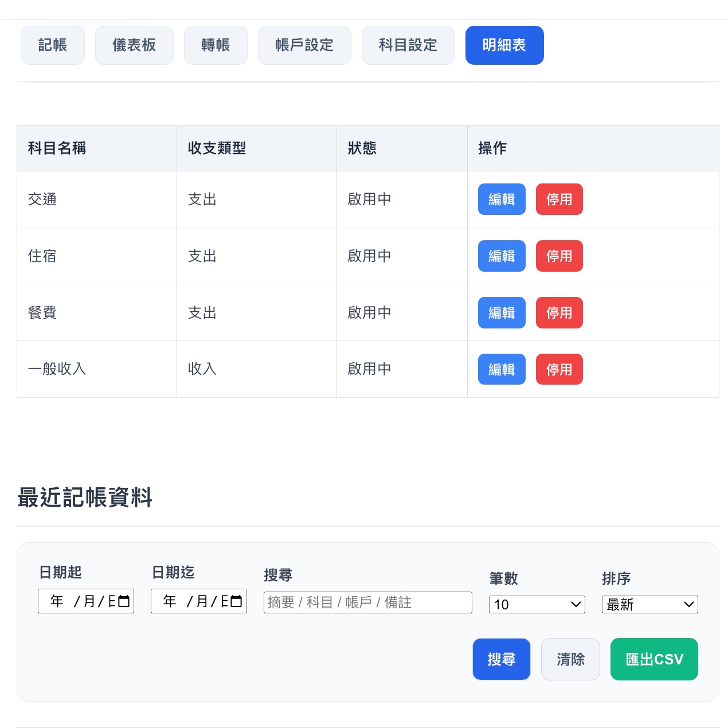Expand the 筆數 dropdown
Viewport: 728px width, 728px height.
[537, 604]
